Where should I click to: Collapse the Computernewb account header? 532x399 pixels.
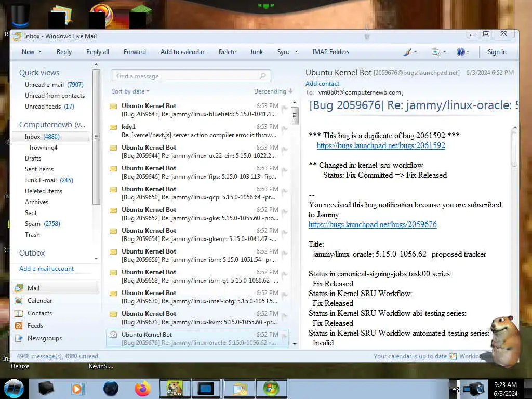(52, 125)
